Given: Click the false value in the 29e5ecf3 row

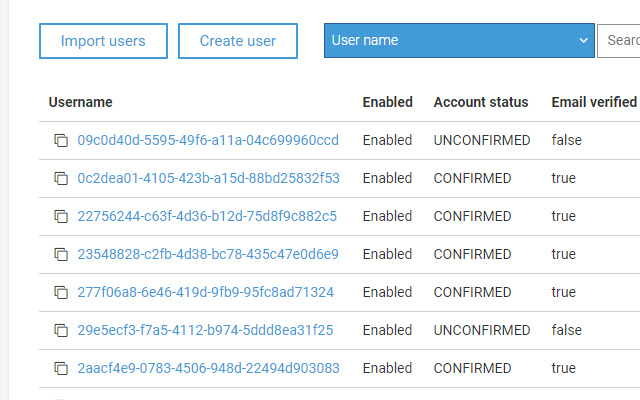Looking at the screenshot, I should tap(567, 330).
